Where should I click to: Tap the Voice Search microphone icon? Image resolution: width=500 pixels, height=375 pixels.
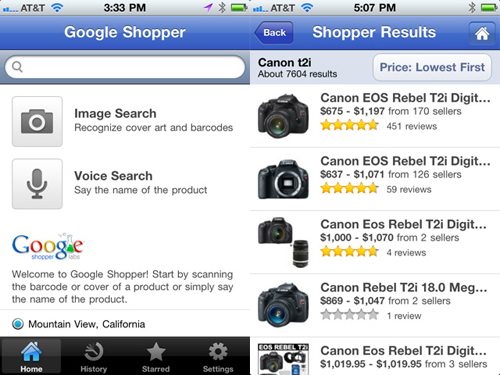pos(37,184)
